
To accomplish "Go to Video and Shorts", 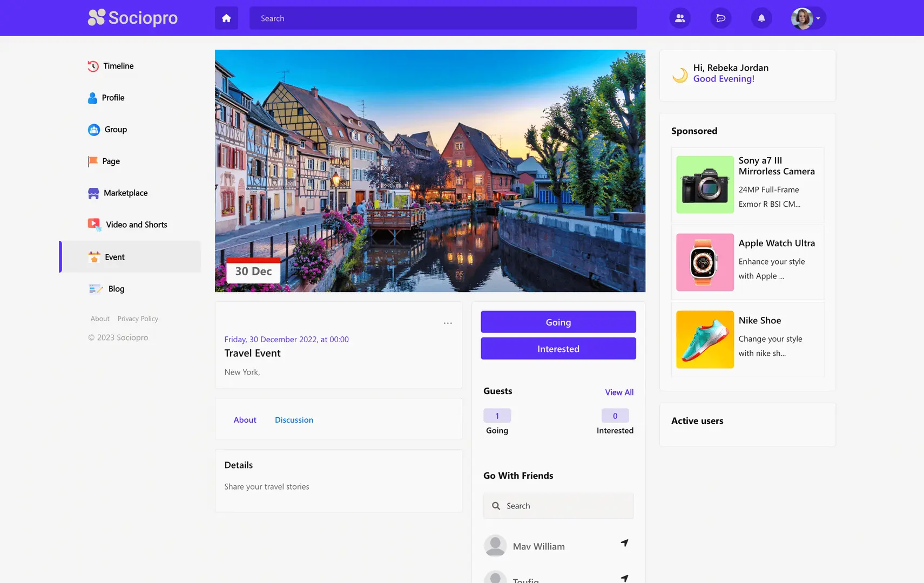I will (136, 225).
